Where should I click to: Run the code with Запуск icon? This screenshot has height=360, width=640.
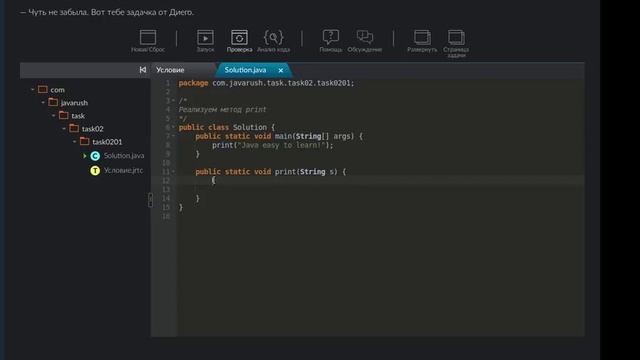(x=205, y=37)
